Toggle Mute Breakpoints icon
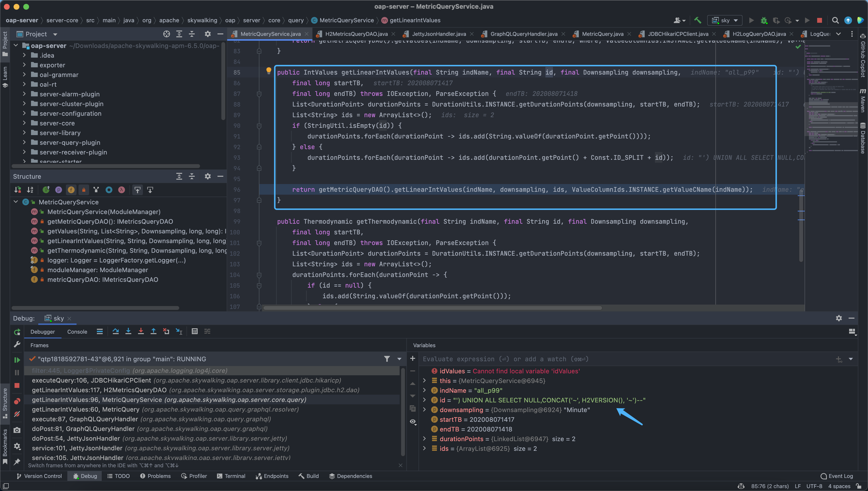The height and width of the screenshot is (491, 868). coord(17,414)
